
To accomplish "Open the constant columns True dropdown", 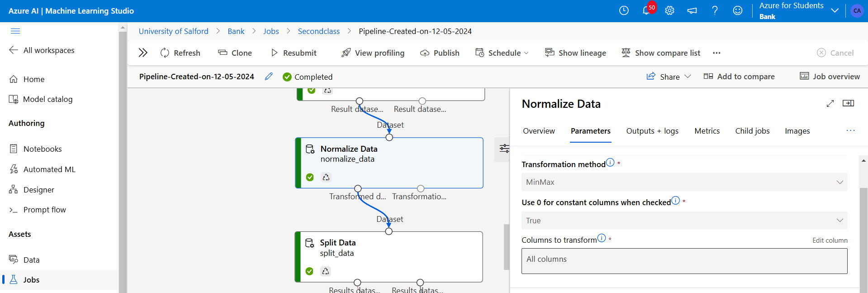I will [684, 221].
